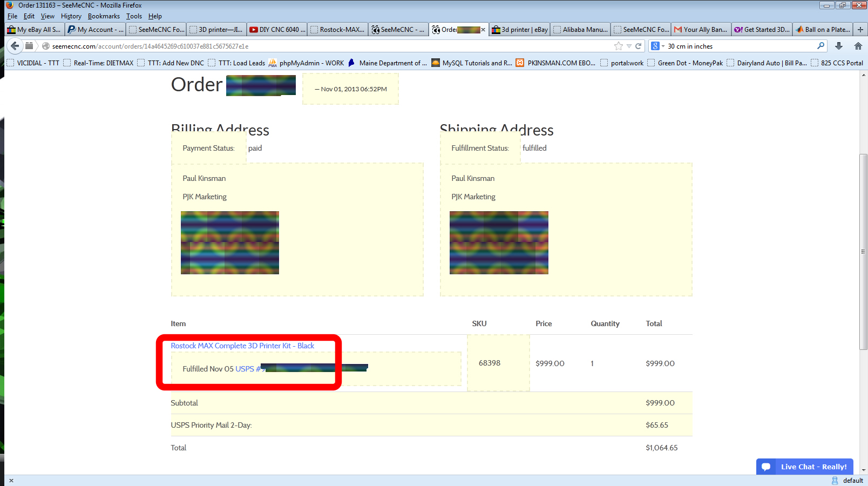The image size is (868, 486).
Task: Open the History menu
Action: coord(71,16)
